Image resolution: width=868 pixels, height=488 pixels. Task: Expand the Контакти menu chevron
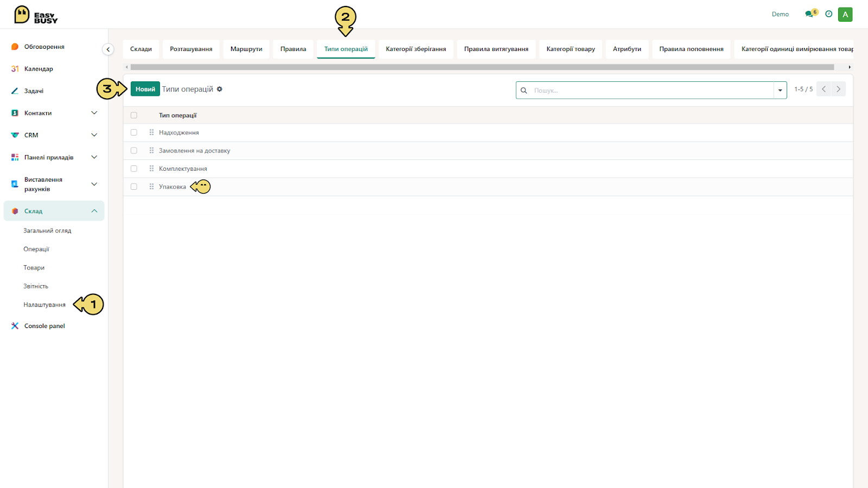pyautogui.click(x=94, y=113)
